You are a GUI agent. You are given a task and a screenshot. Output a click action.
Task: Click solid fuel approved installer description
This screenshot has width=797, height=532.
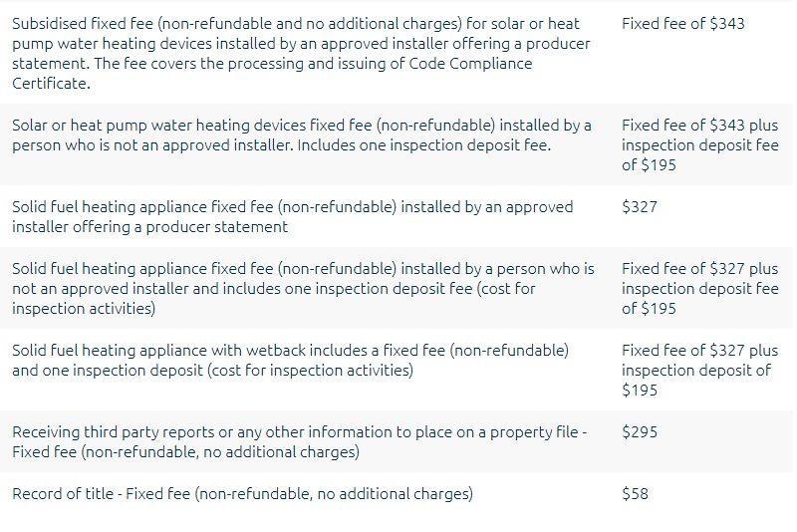pos(292,217)
